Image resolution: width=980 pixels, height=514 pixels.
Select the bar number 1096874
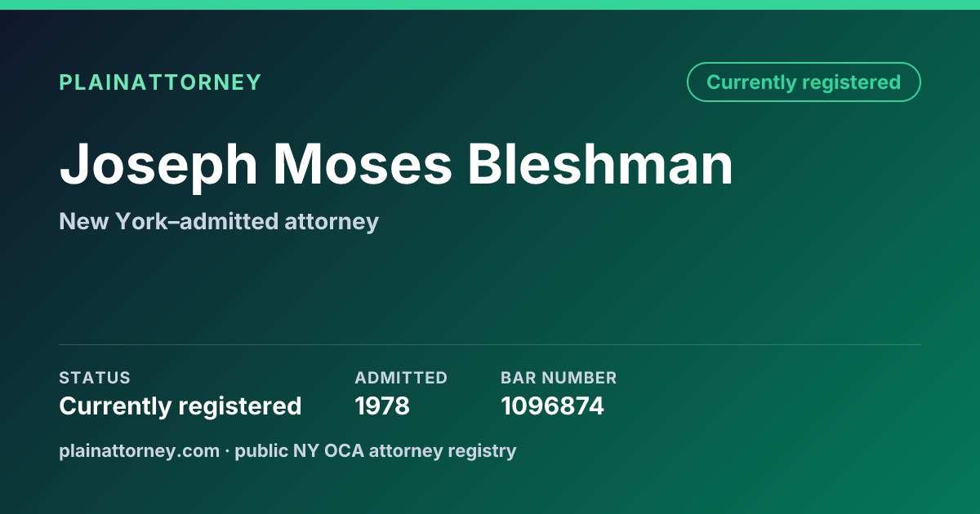(x=552, y=405)
